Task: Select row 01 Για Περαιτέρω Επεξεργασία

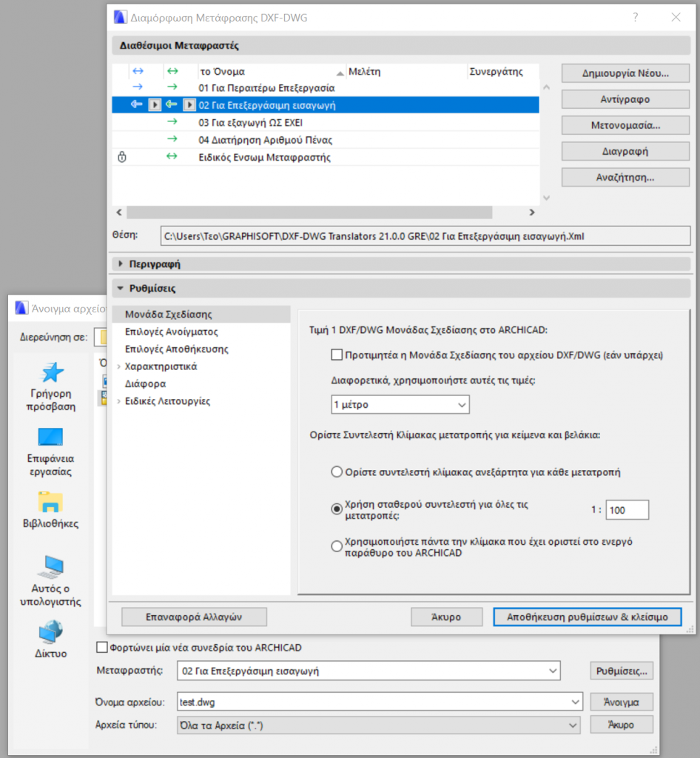Action: [x=326, y=87]
